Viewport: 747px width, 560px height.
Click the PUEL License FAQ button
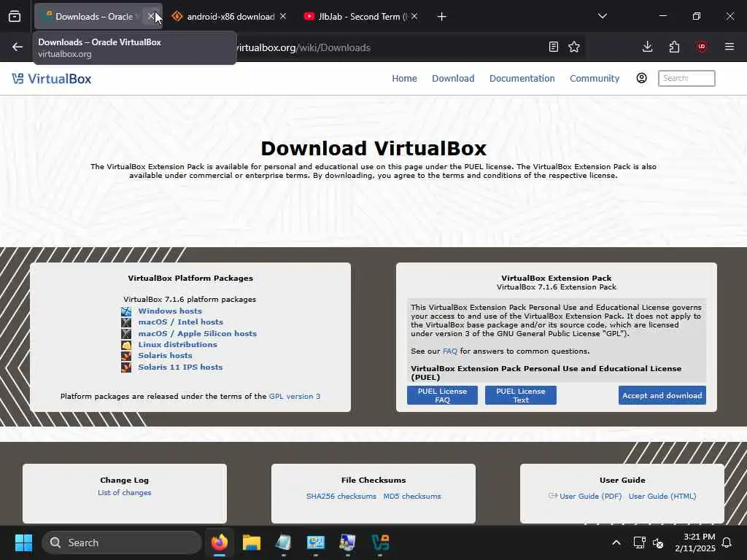click(442, 395)
